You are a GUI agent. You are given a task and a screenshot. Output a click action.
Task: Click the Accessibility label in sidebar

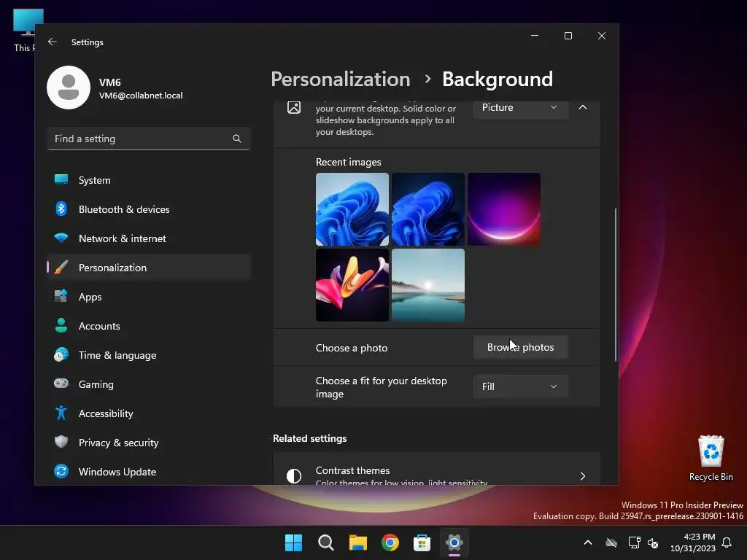(106, 413)
